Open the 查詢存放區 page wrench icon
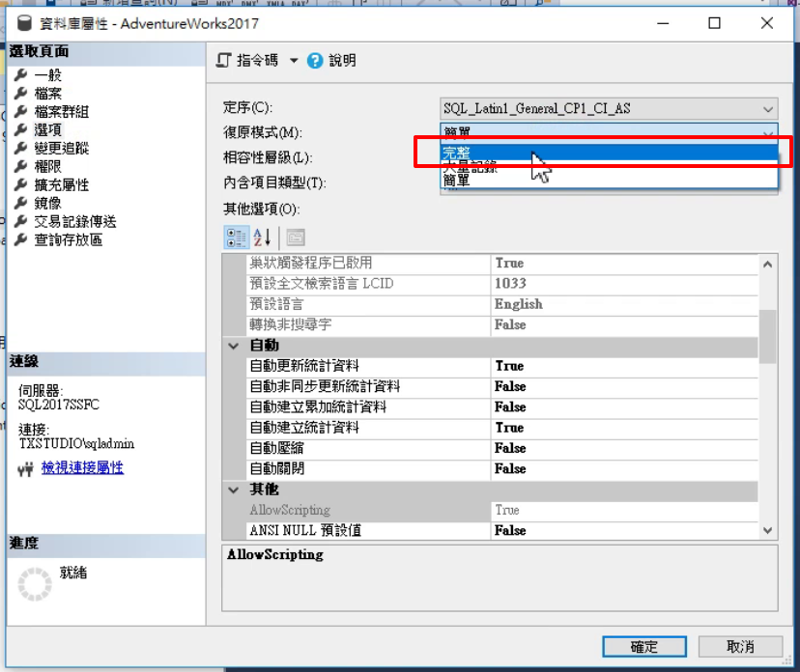This screenshot has height=672, width=800. pos(21,240)
